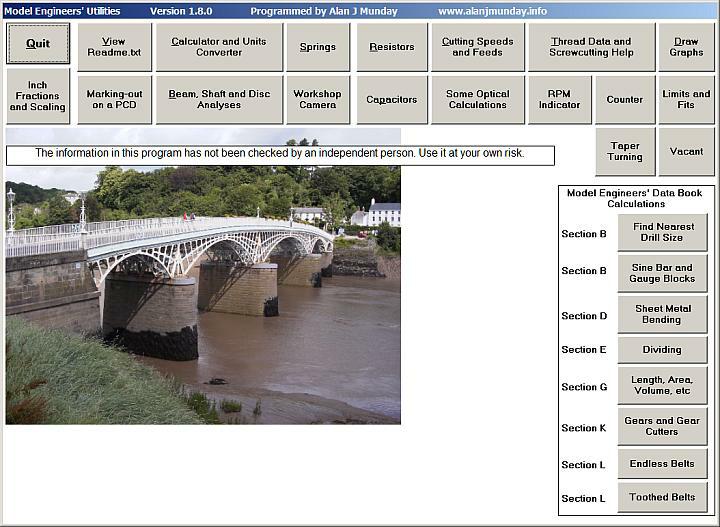Open the RPM Indicator
720x527 pixels.
tap(559, 100)
